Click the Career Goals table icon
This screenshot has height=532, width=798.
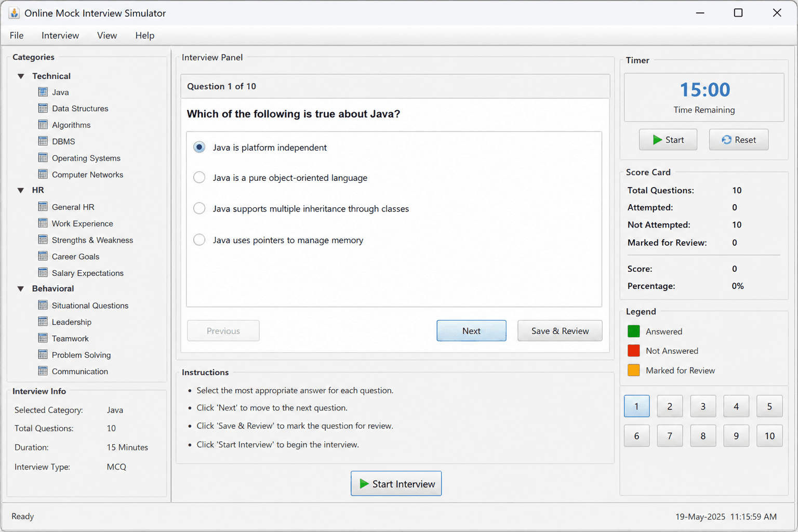point(43,256)
